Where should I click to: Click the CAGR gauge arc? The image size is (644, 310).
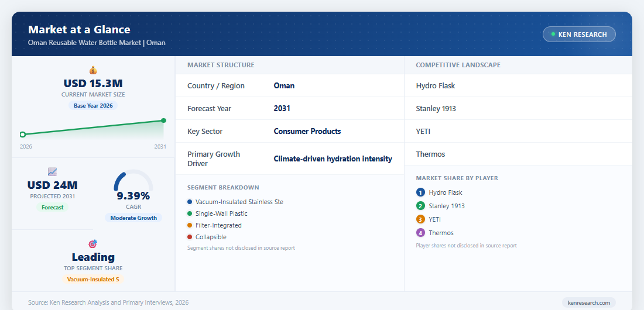(x=133, y=180)
